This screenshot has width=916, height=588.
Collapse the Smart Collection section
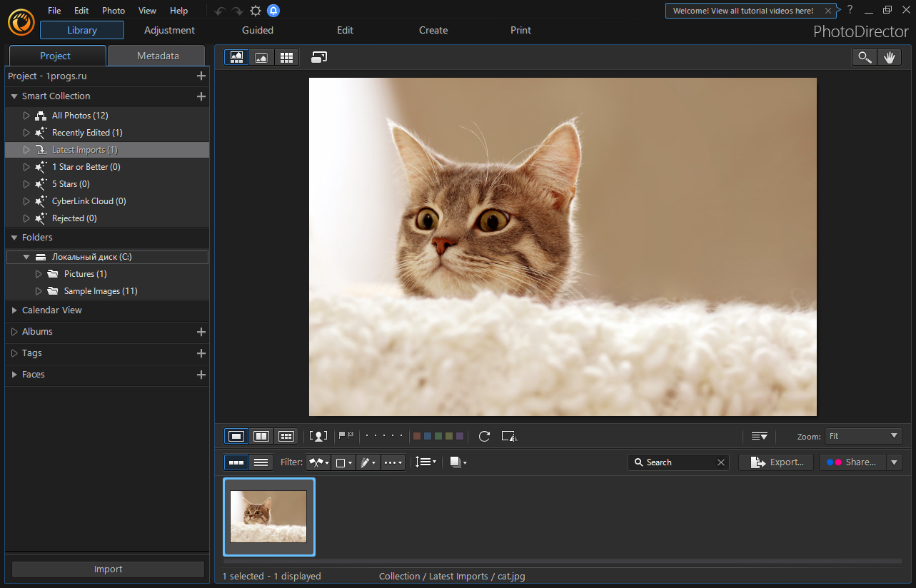tap(14, 96)
